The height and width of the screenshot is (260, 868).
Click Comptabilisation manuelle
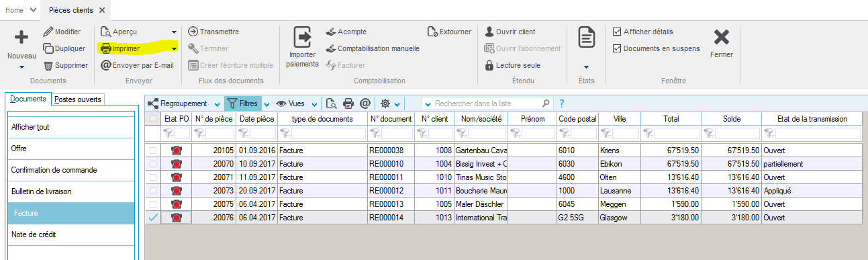tap(373, 48)
